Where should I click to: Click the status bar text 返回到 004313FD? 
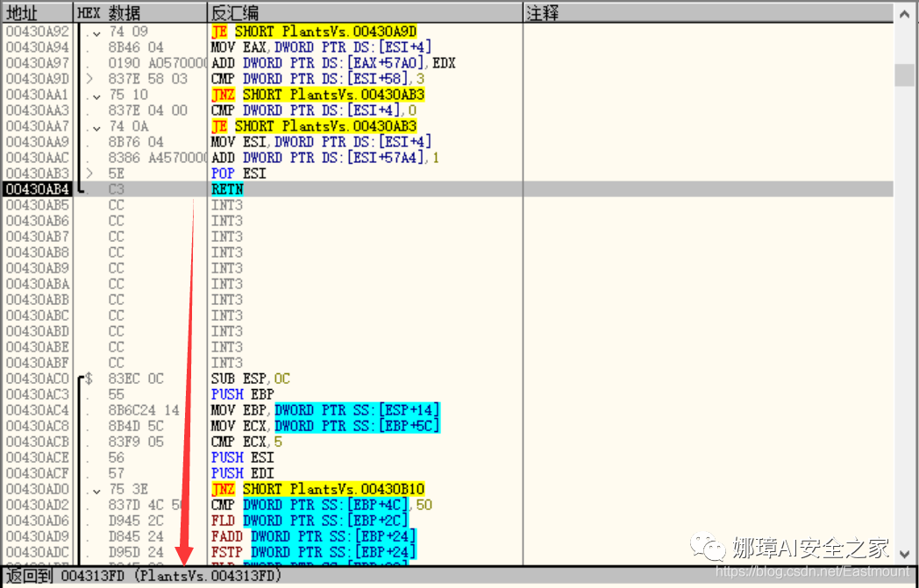[x=65, y=577]
